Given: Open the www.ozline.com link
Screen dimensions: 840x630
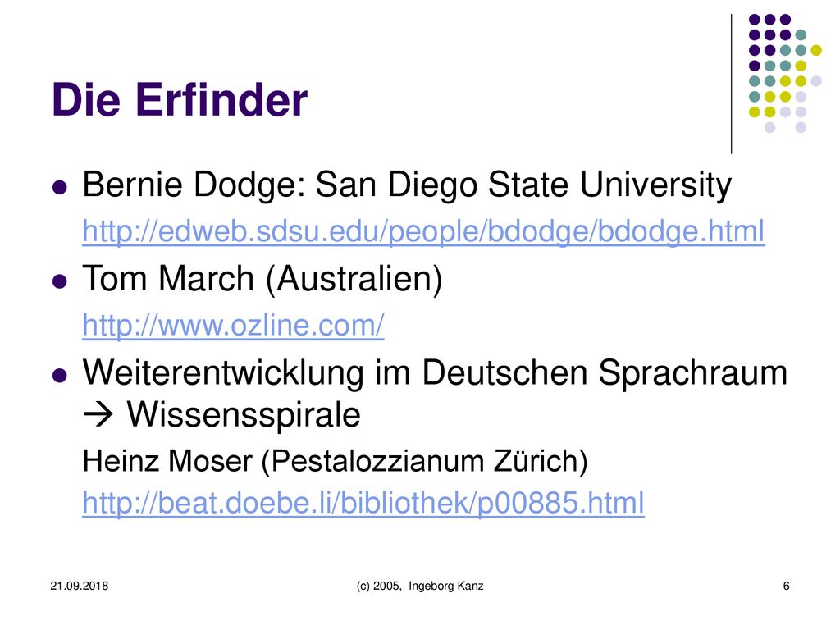Looking at the screenshot, I should 233,325.
